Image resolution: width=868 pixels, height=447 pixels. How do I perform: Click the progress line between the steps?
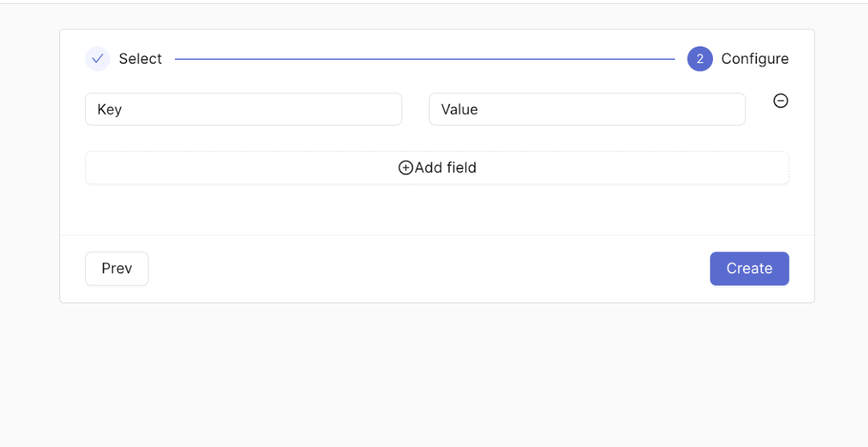[x=425, y=59]
